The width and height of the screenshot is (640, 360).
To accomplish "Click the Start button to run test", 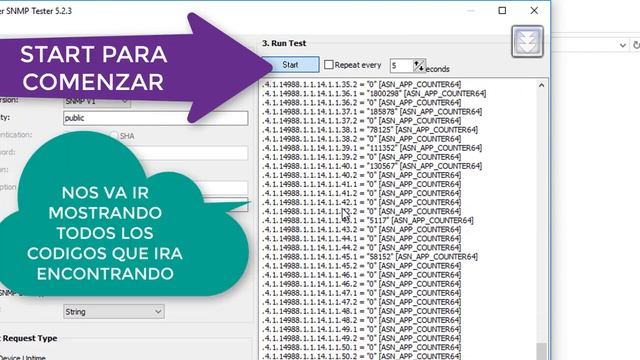I will (291, 64).
